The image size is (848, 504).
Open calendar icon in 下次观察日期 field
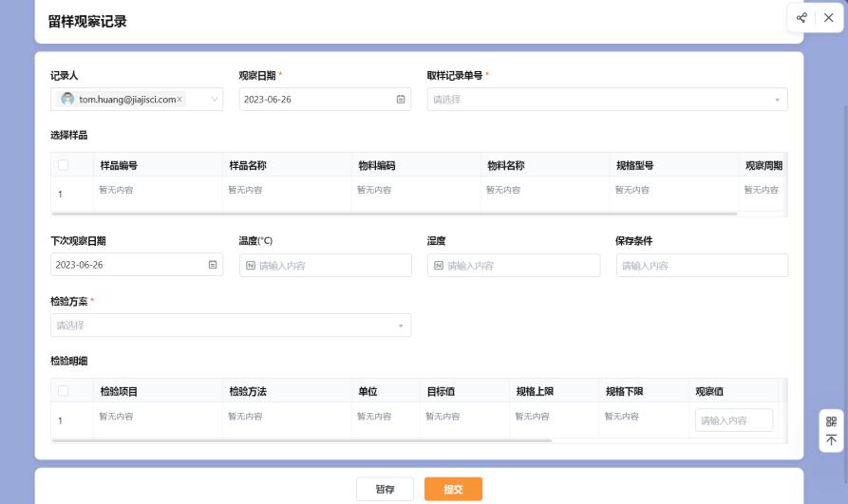point(213,265)
